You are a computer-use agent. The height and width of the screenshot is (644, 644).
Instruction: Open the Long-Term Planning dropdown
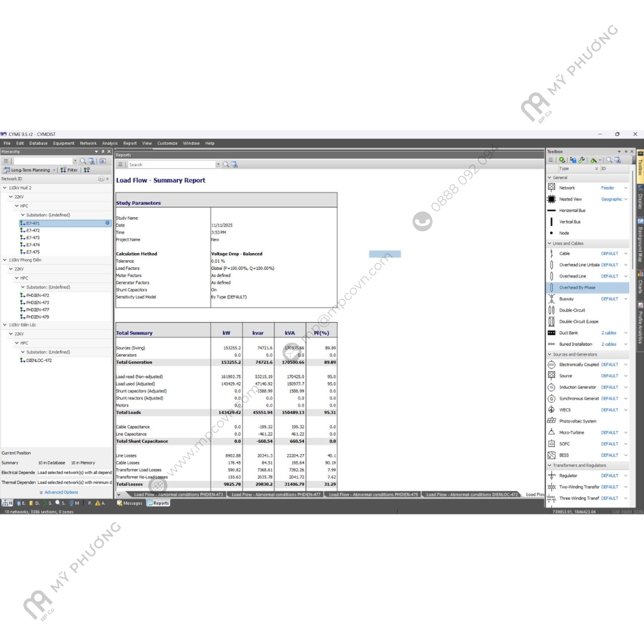tap(54, 170)
